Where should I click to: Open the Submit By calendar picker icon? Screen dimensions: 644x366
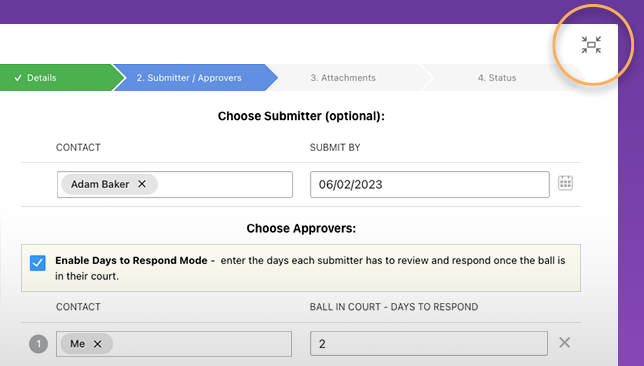tap(565, 183)
